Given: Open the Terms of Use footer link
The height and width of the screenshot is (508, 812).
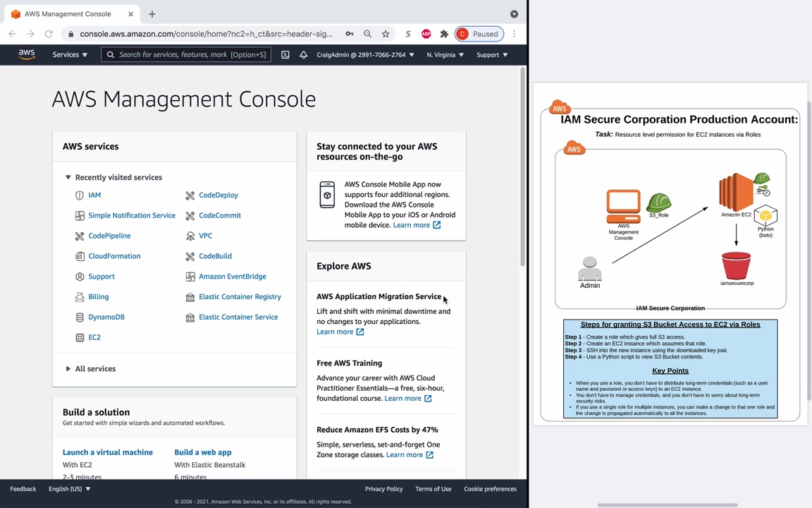Looking at the screenshot, I should [x=433, y=489].
